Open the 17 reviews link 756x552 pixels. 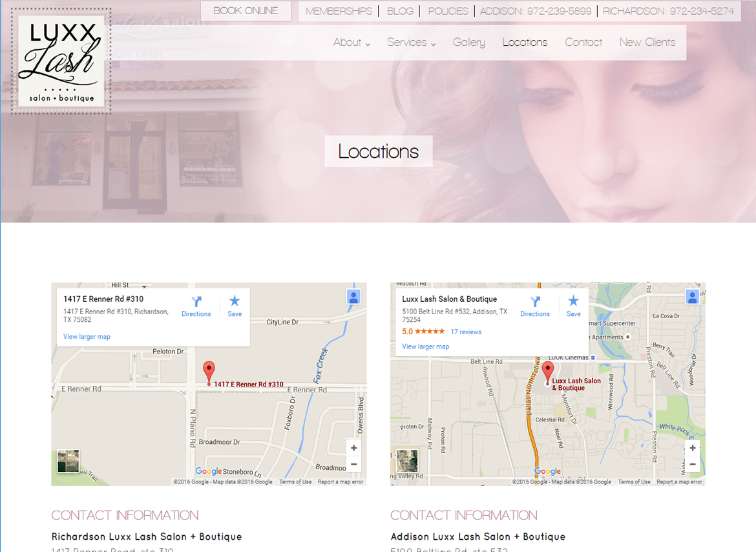[x=467, y=332]
